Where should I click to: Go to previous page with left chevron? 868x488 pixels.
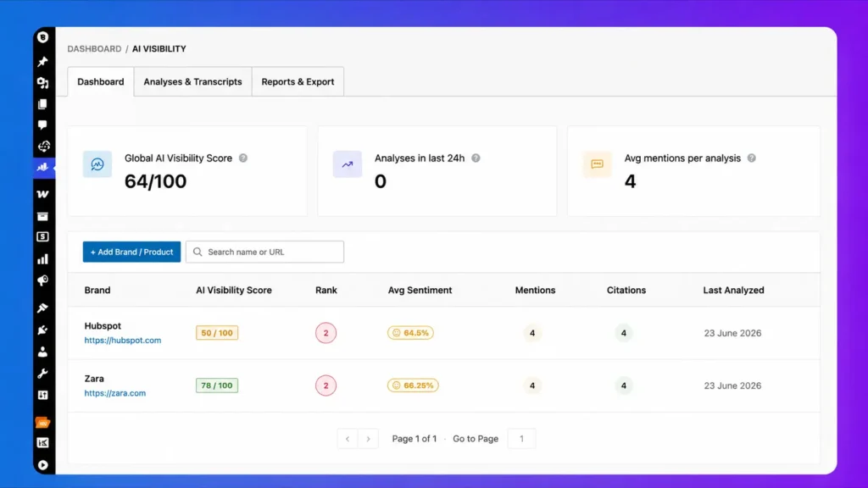coord(348,439)
